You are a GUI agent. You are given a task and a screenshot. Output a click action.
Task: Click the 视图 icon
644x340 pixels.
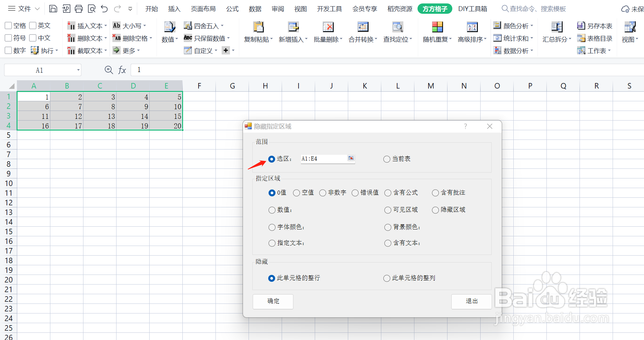point(630,27)
